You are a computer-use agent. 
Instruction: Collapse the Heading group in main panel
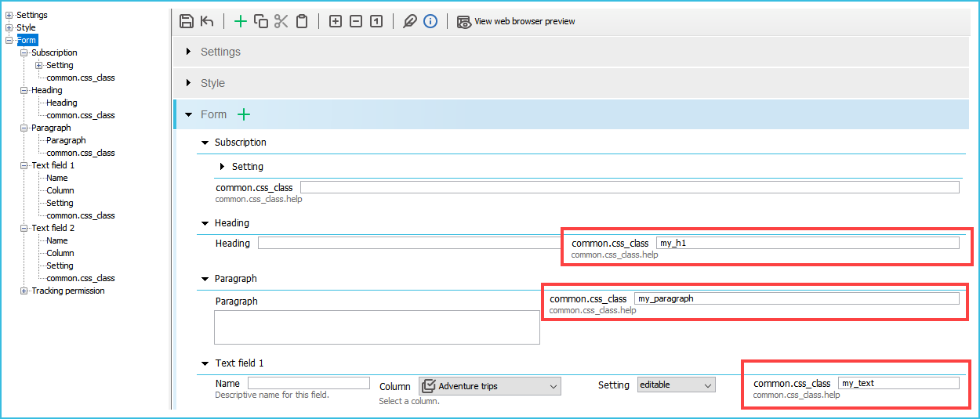pos(205,223)
